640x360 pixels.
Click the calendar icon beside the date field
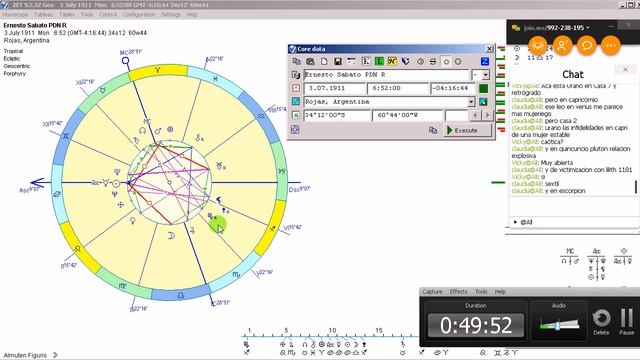[296, 88]
